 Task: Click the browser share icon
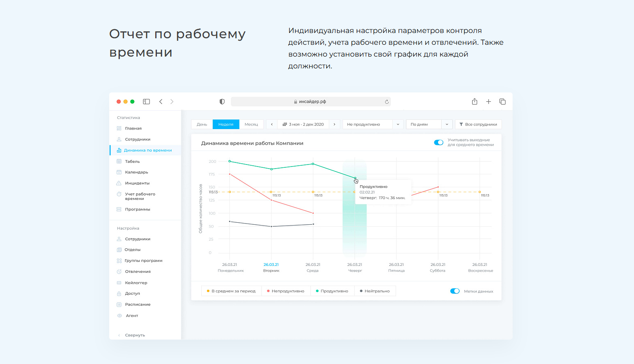tap(474, 102)
